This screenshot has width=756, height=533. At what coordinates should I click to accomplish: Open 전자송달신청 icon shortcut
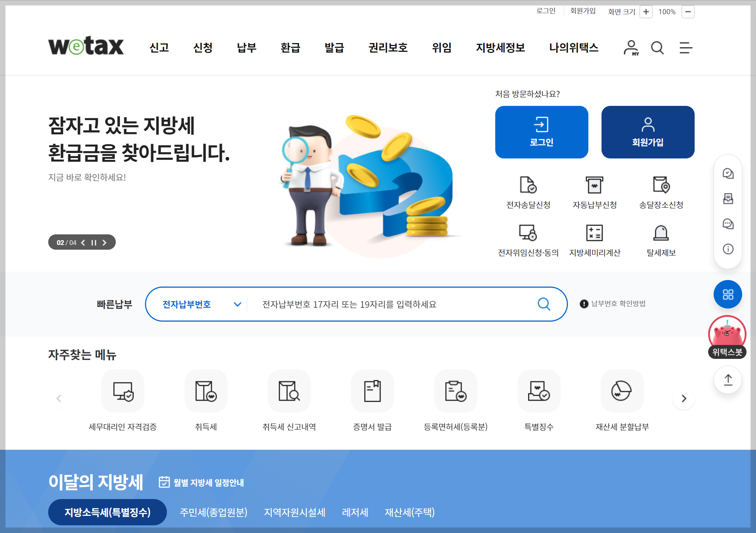pos(528,185)
